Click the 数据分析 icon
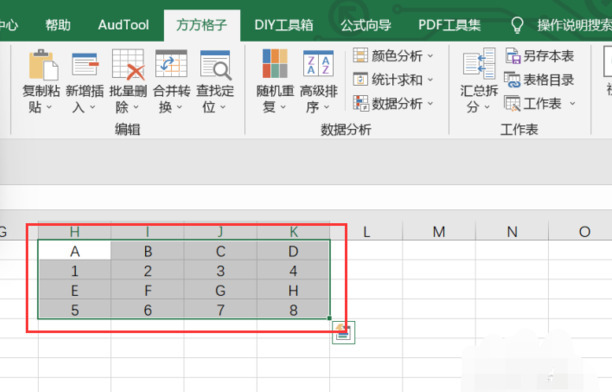Image resolution: width=612 pixels, height=392 pixels. click(x=361, y=103)
